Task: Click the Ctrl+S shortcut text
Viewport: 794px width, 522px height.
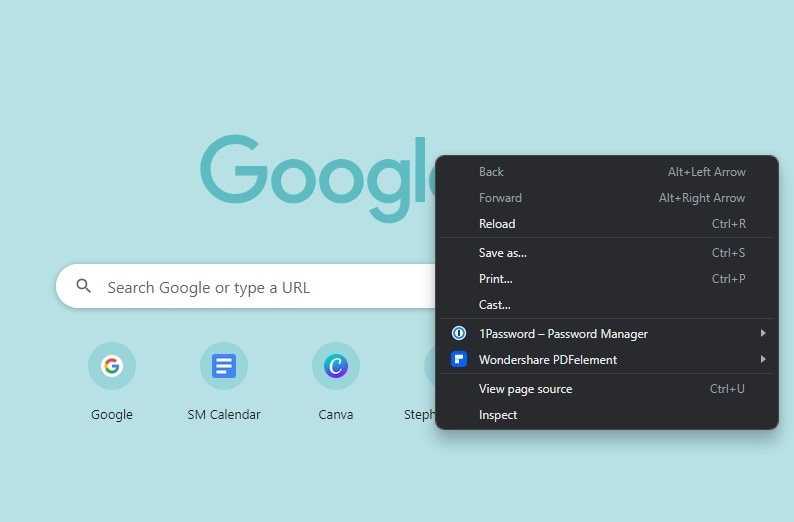Action: 728,253
